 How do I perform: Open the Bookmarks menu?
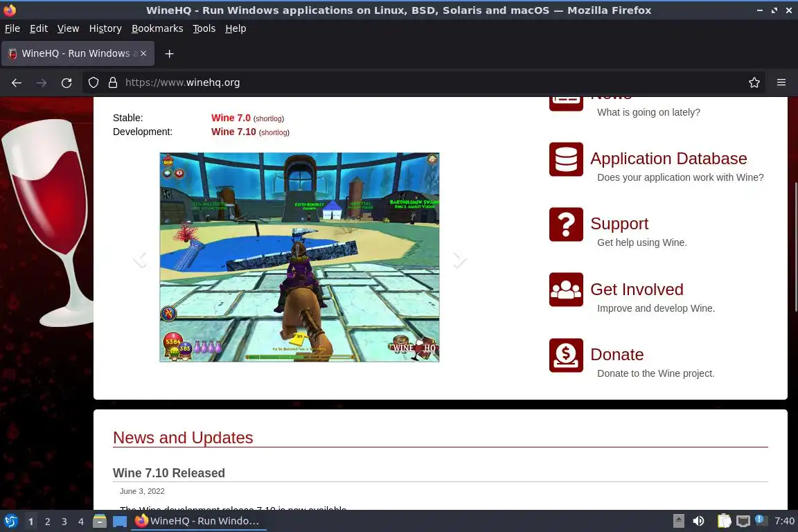157,28
